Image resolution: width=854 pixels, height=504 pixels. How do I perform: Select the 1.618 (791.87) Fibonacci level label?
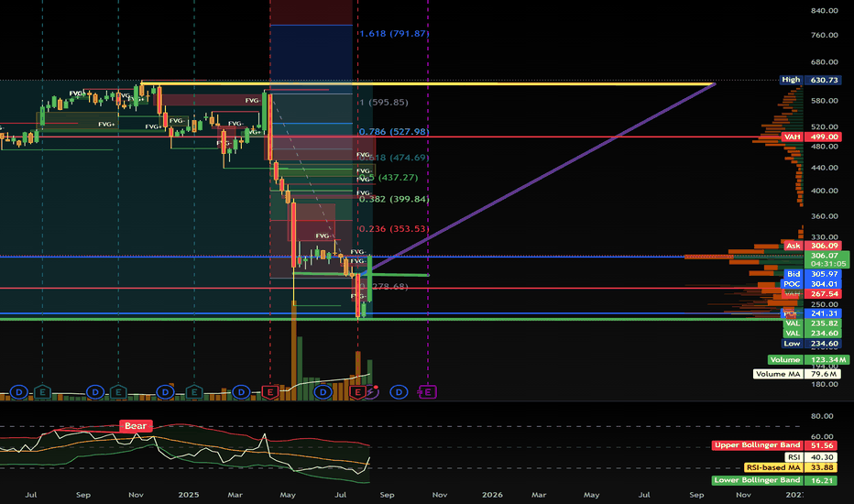[x=394, y=33]
